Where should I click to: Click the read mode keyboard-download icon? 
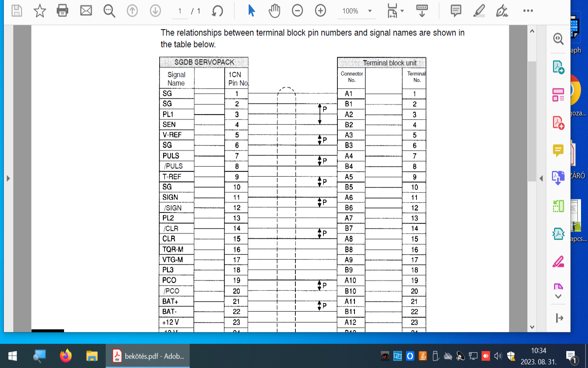point(422,11)
